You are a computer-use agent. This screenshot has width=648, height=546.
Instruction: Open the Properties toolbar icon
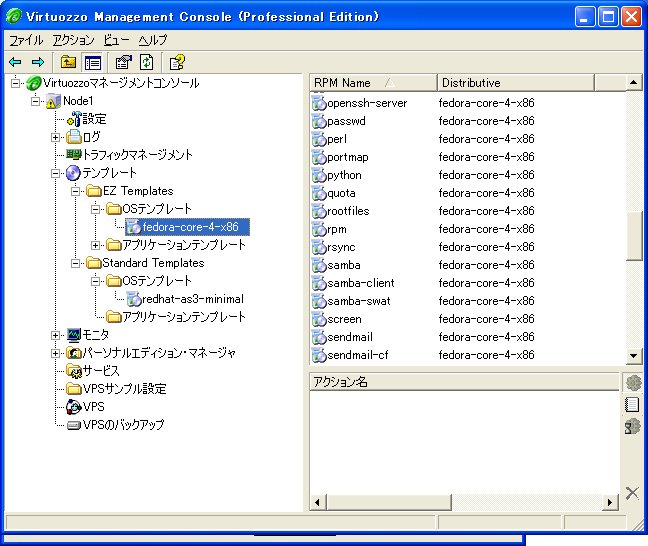(x=124, y=62)
